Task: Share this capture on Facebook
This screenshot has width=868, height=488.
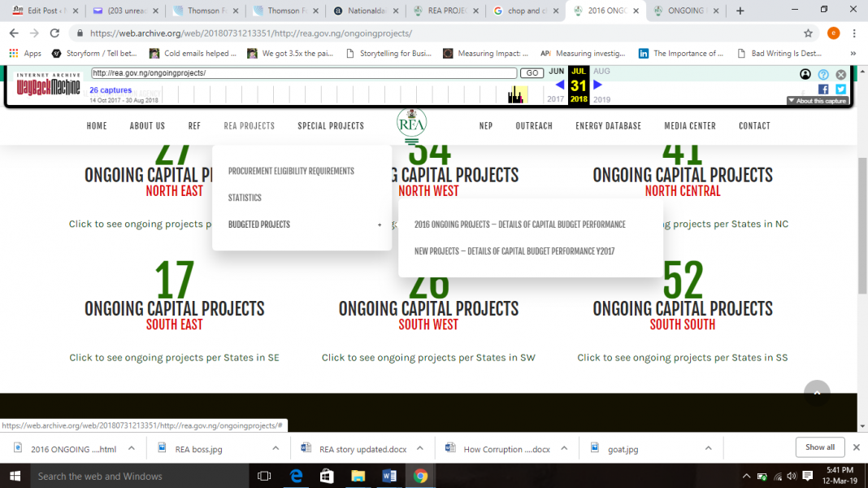Action: [x=823, y=89]
